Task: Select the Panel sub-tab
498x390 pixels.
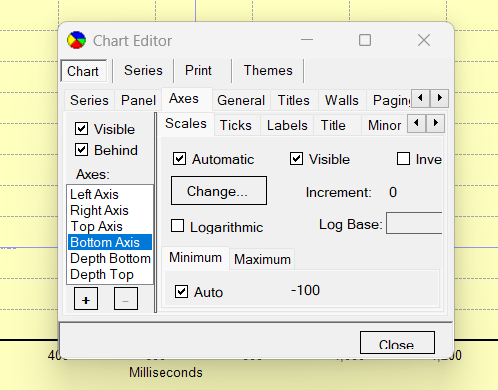Action: tap(138, 100)
